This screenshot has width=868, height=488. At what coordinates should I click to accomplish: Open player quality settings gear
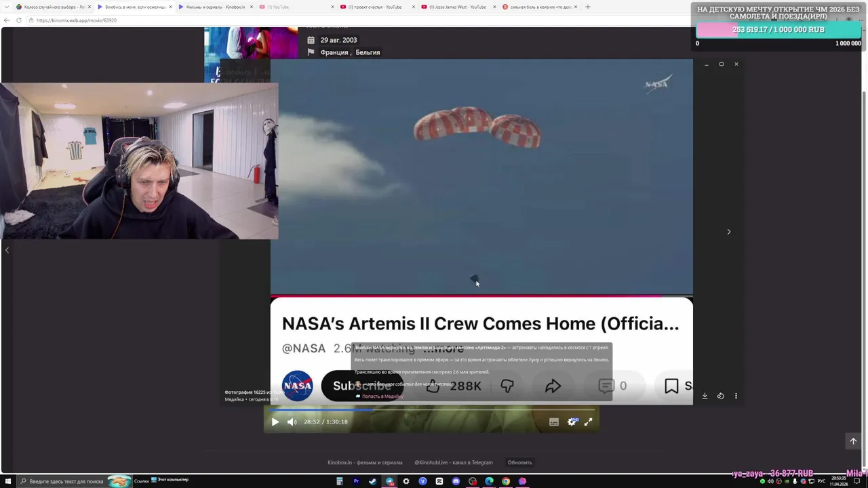pos(572,422)
